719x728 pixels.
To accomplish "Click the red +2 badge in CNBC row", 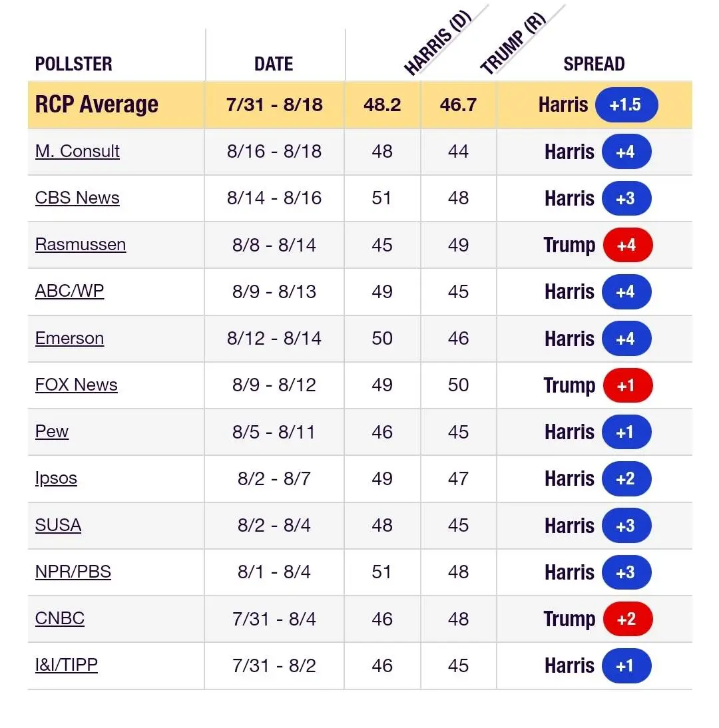I will (627, 619).
